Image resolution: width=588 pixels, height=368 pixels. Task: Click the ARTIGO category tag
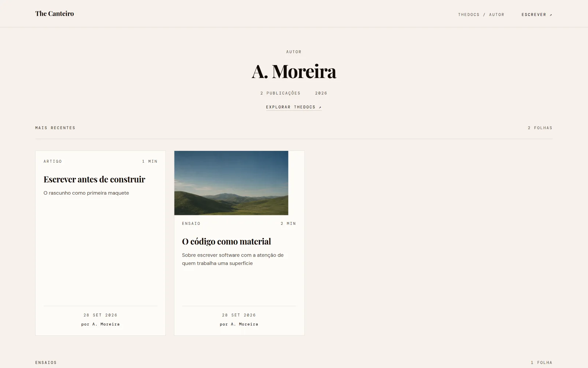tap(53, 161)
